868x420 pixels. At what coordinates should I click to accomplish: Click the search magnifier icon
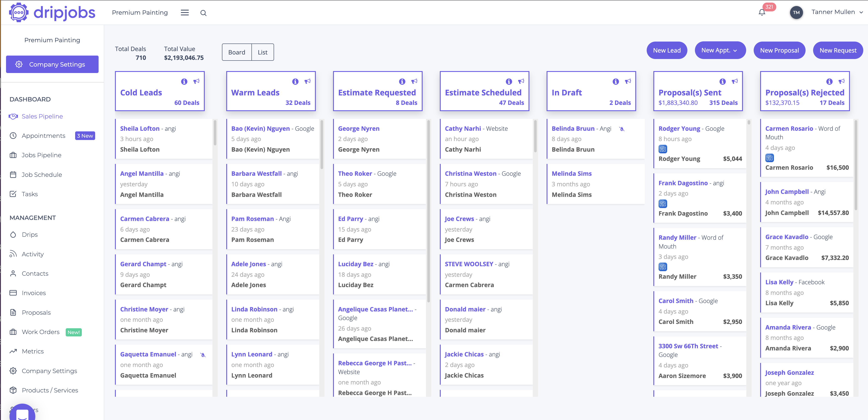click(x=203, y=13)
